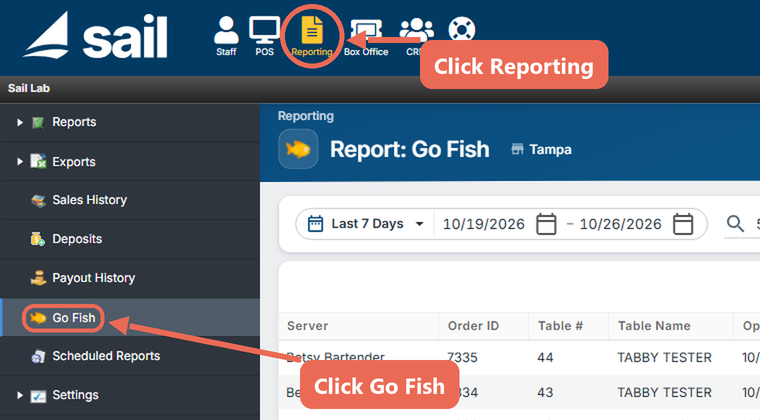Click the Payout History coins icon
This screenshot has width=760, height=420.
[x=38, y=278]
